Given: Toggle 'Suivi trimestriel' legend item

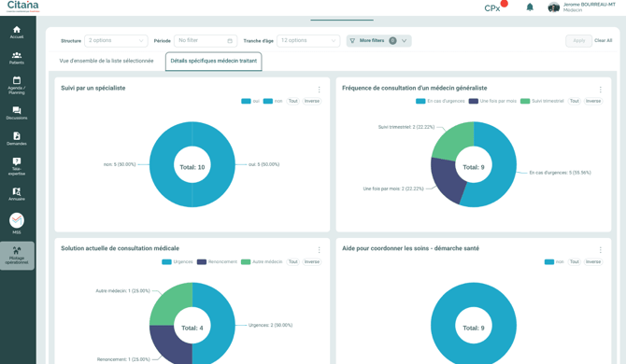Looking at the screenshot, I should point(542,101).
